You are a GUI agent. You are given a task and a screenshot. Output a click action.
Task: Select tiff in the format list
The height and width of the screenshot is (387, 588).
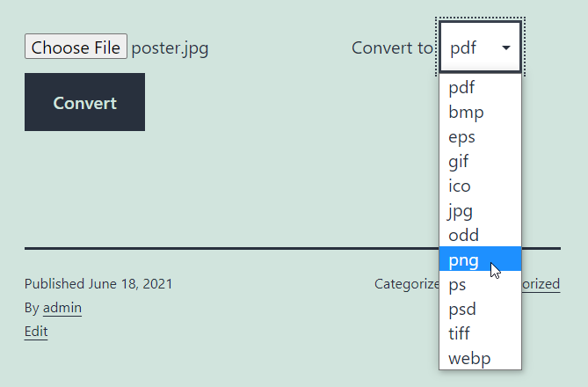pyautogui.click(x=480, y=333)
